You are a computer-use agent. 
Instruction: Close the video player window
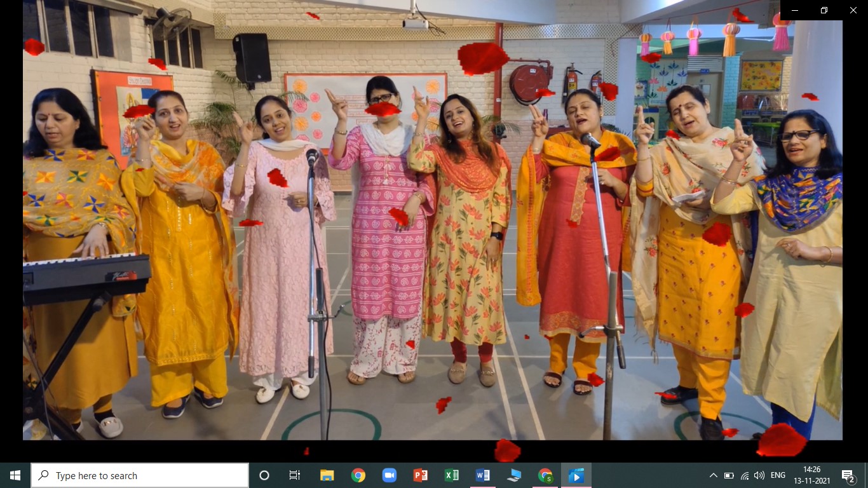(x=853, y=10)
